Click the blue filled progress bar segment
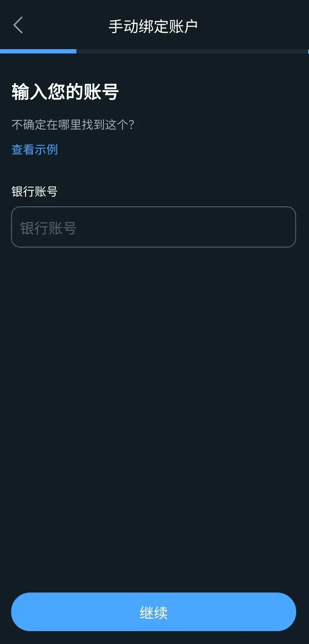Viewport: 309px width, 644px height. tap(38, 51)
